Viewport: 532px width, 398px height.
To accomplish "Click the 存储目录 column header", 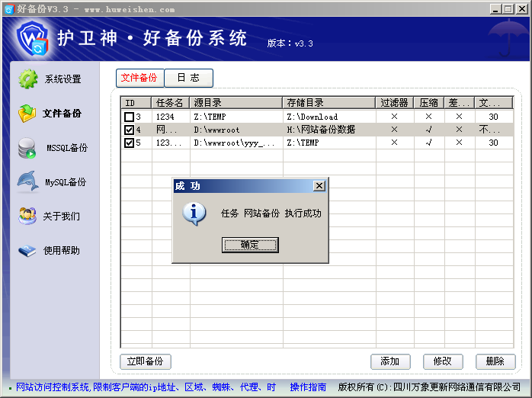I will click(x=328, y=103).
